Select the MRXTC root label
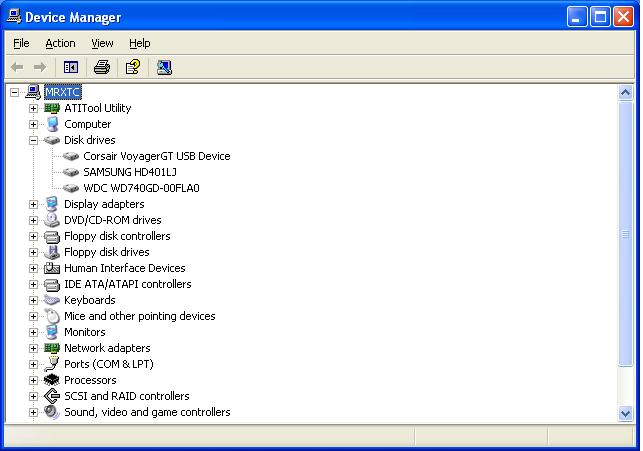Image resolution: width=643 pixels, height=451 pixels. click(63, 92)
